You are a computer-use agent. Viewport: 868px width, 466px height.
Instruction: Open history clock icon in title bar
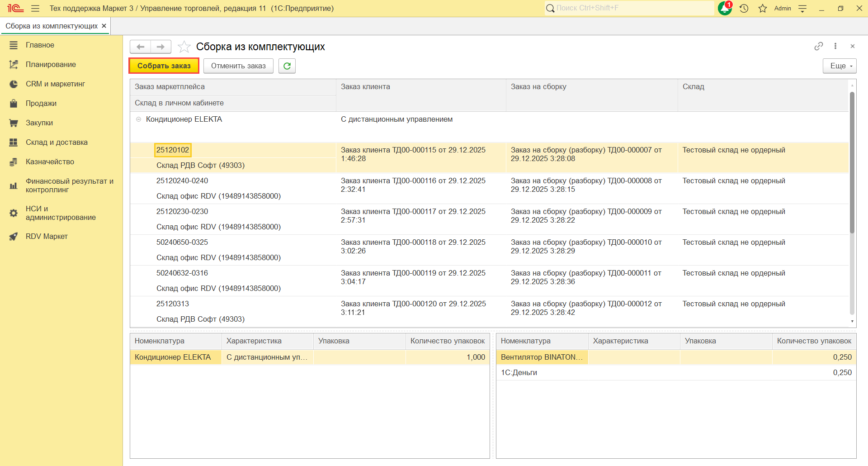(x=744, y=8)
